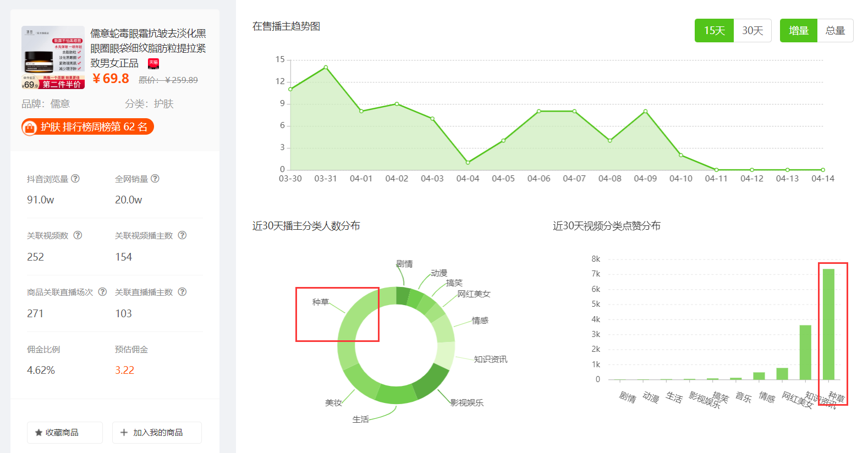Click the 情感 label beside the donut chart

[x=480, y=320]
